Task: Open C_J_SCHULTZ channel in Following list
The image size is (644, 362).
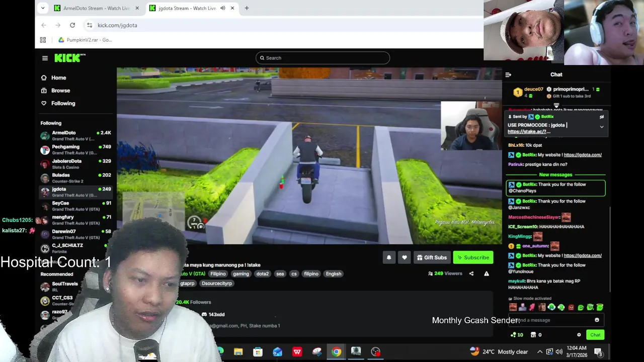Action: point(75,248)
